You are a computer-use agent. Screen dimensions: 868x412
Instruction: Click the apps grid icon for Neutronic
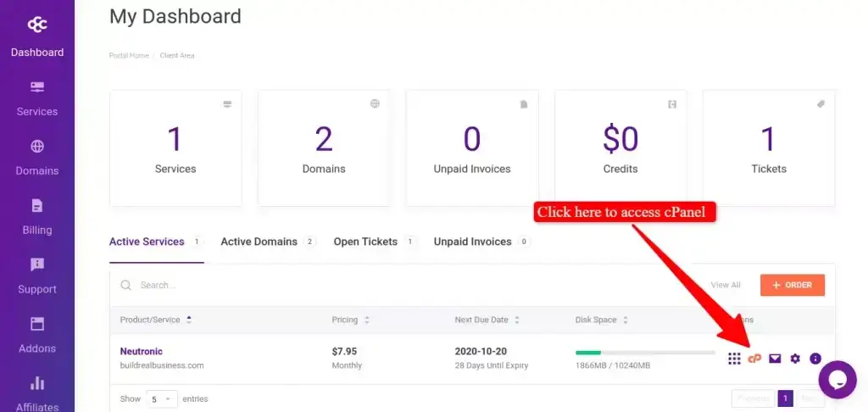[734, 359]
